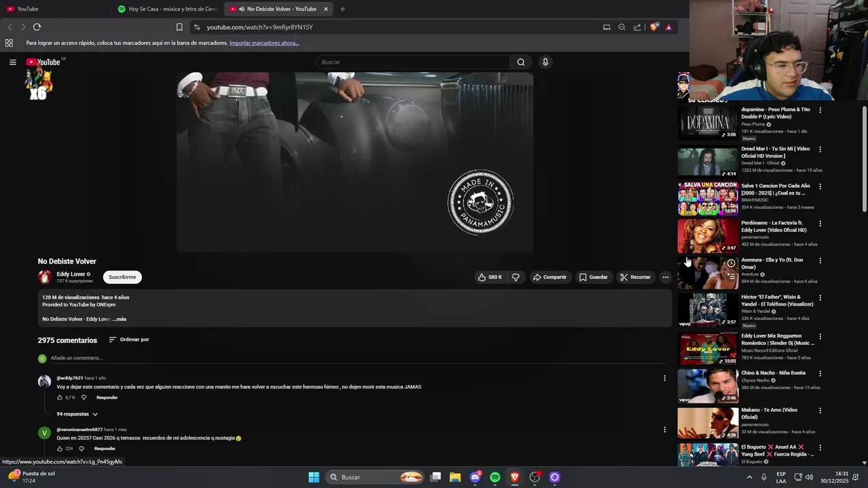Bookmark this page in the address bar
This screenshot has height=488, width=868.
[x=179, y=27]
